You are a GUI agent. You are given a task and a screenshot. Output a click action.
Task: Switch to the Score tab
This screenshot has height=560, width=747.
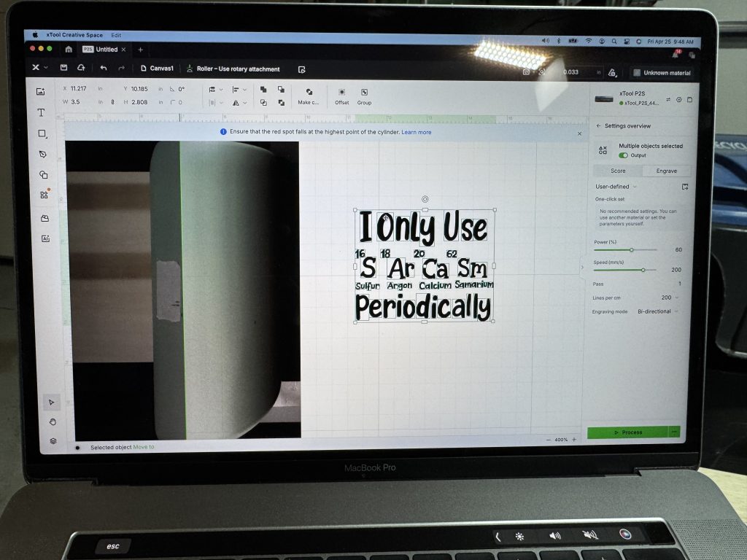[x=617, y=171]
